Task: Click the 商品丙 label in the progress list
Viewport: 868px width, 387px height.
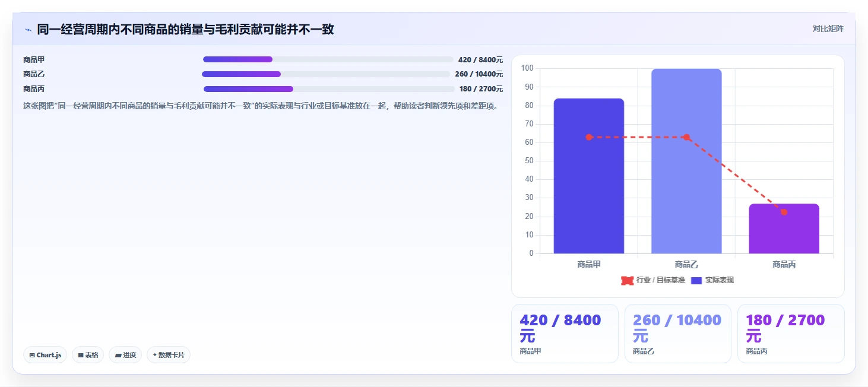Action: point(34,89)
